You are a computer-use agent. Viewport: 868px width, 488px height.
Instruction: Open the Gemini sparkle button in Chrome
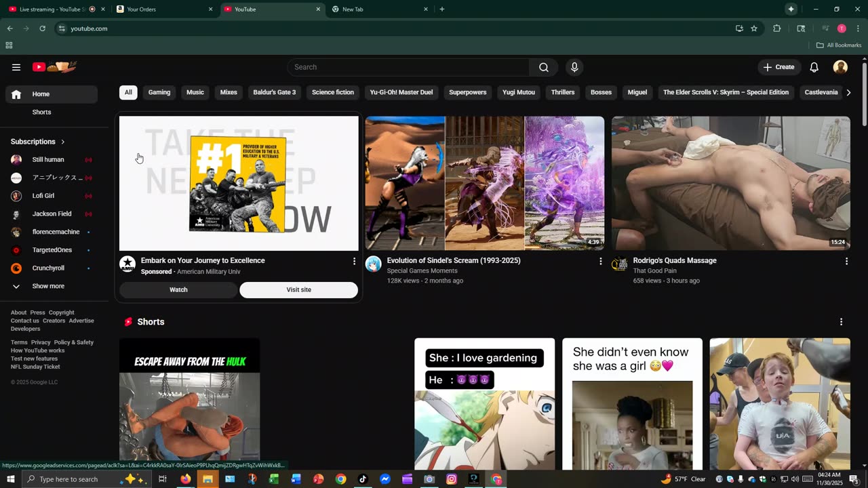pos(791,9)
